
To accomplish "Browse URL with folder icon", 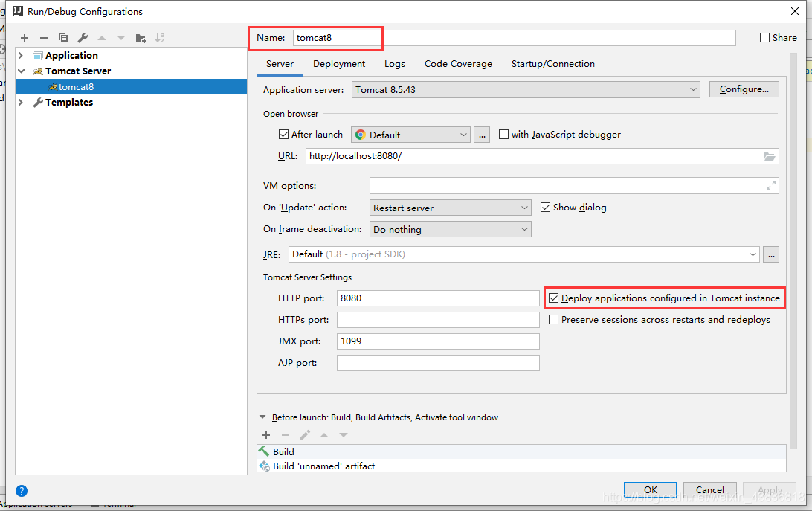I will click(x=770, y=156).
